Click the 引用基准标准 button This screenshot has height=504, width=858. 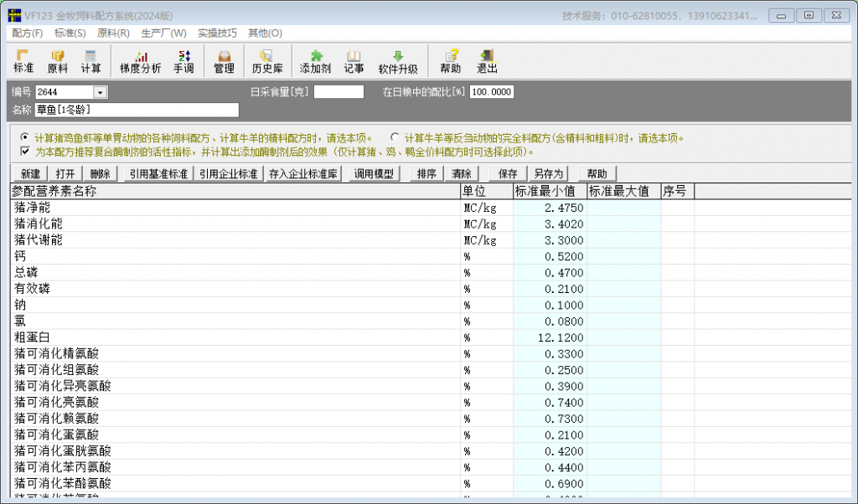pos(158,173)
